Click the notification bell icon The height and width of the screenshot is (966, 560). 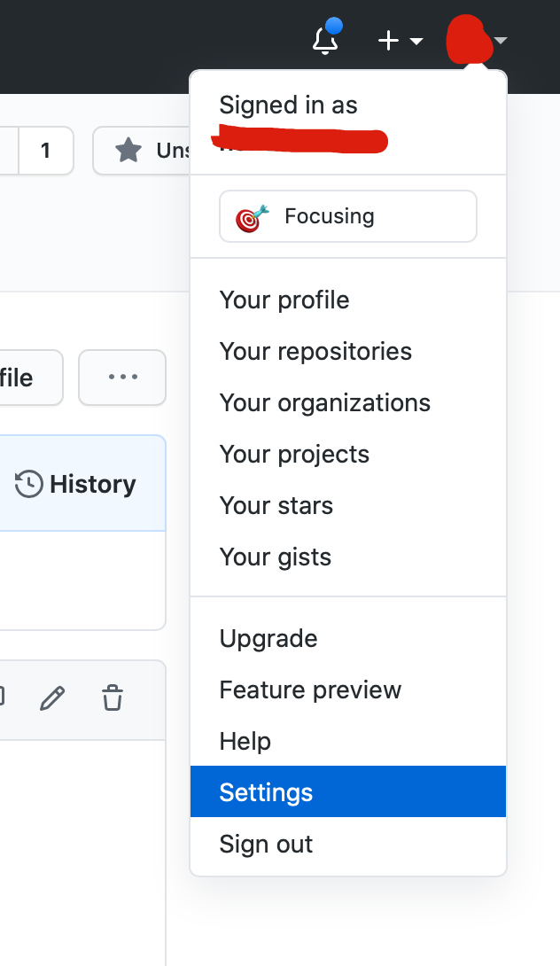[325, 40]
